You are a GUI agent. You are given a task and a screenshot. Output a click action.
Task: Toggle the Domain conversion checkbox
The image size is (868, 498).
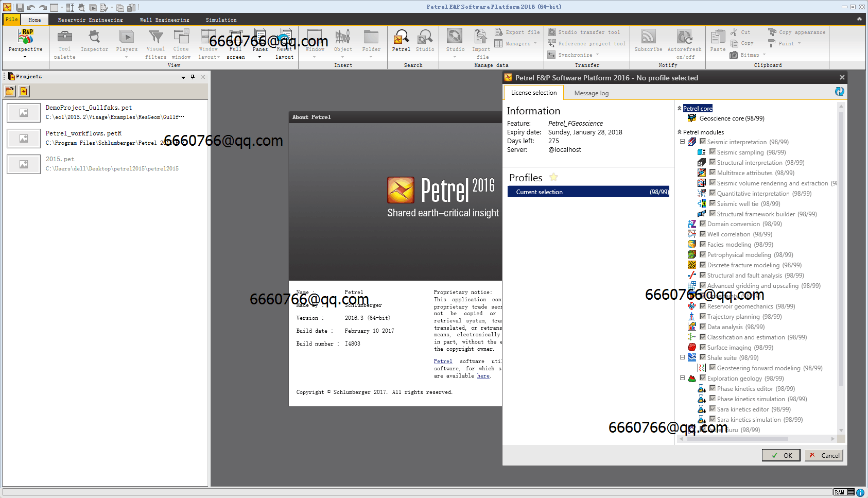[702, 224]
